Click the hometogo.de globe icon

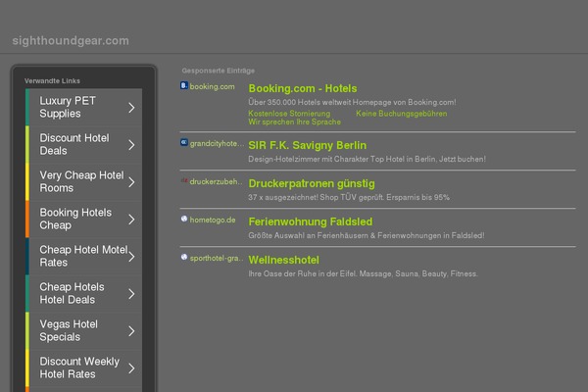(184, 219)
